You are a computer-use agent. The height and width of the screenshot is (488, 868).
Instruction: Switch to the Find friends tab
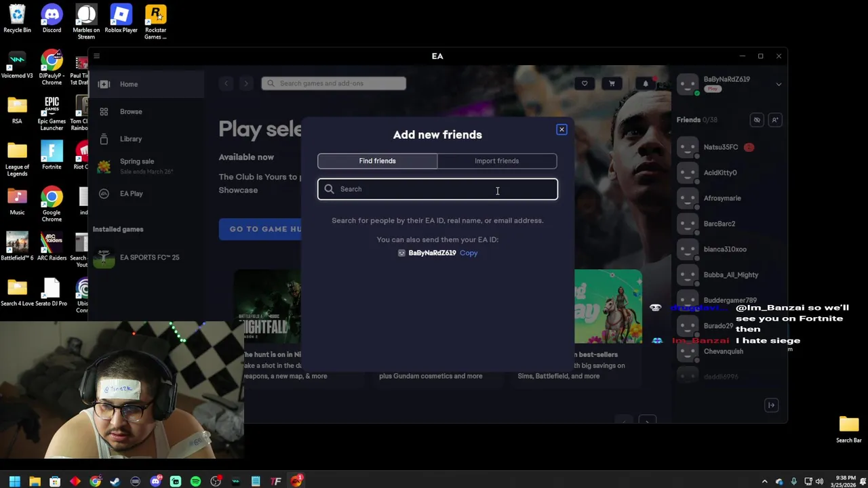378,161
